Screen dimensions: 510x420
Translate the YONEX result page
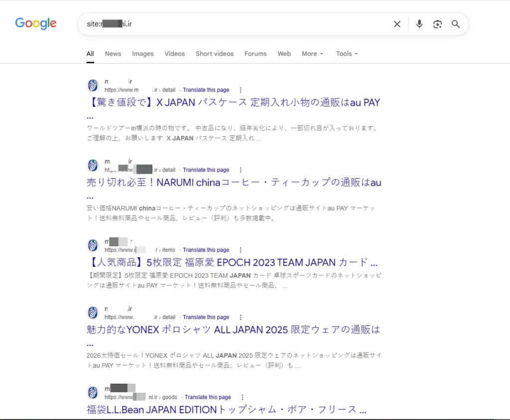pyautogui.click(x=206, y=317)
